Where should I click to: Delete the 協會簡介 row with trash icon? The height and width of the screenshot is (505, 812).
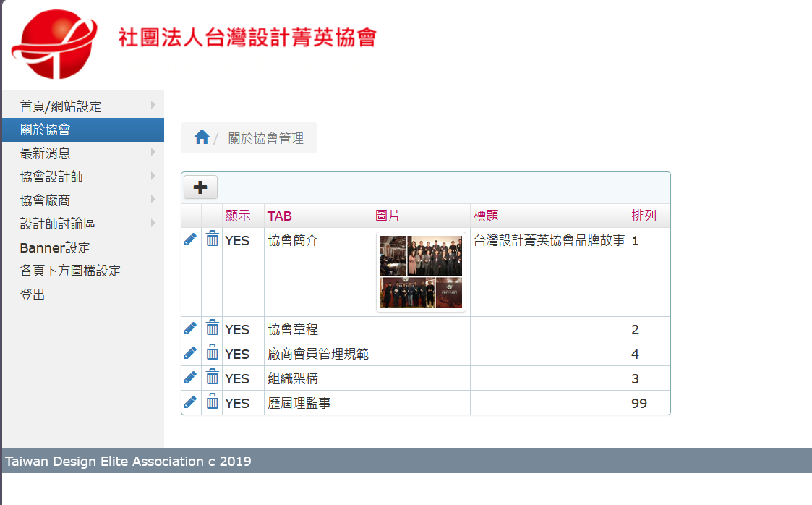213,239
